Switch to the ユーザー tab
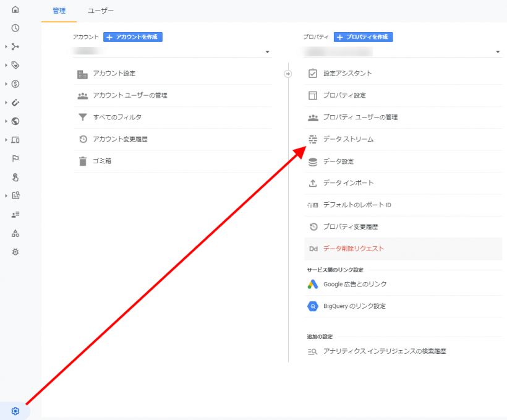 pyautogui.click(x=100, y=11)
